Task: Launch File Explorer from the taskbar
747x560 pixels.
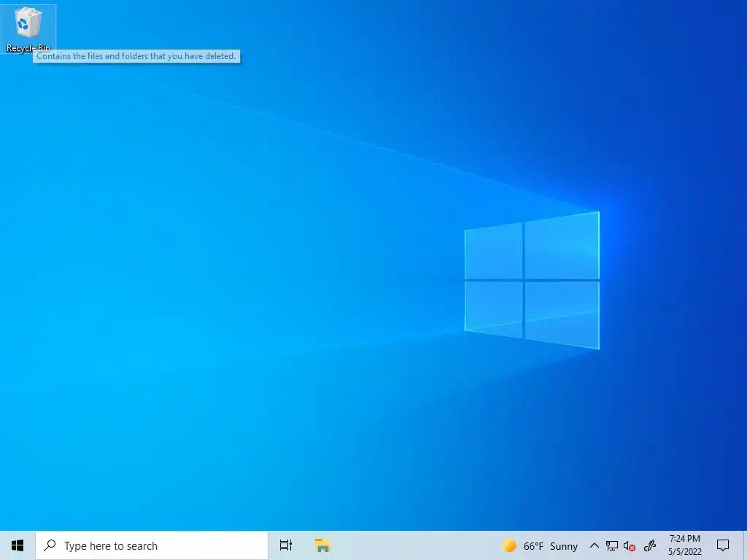Action: [323, 545]
